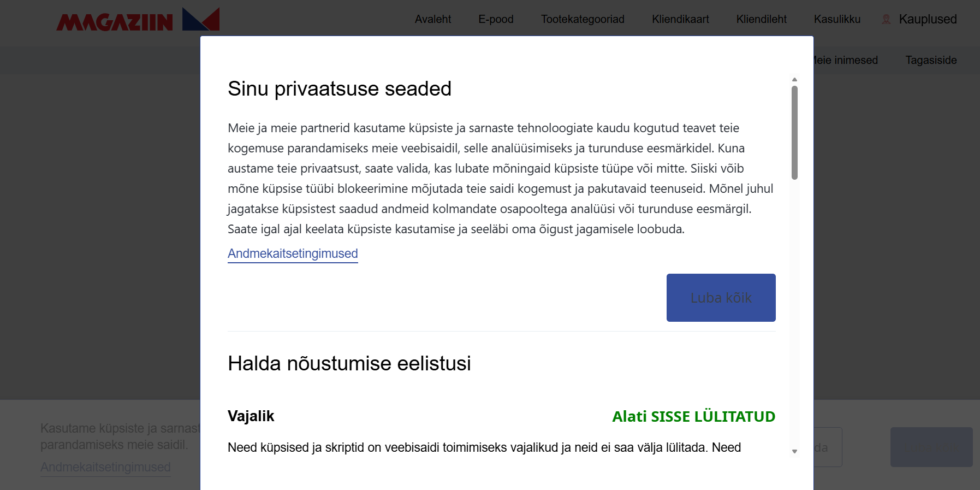Click the 'Halda nõustumise eelistusi' heading

(x=349, y=363)
